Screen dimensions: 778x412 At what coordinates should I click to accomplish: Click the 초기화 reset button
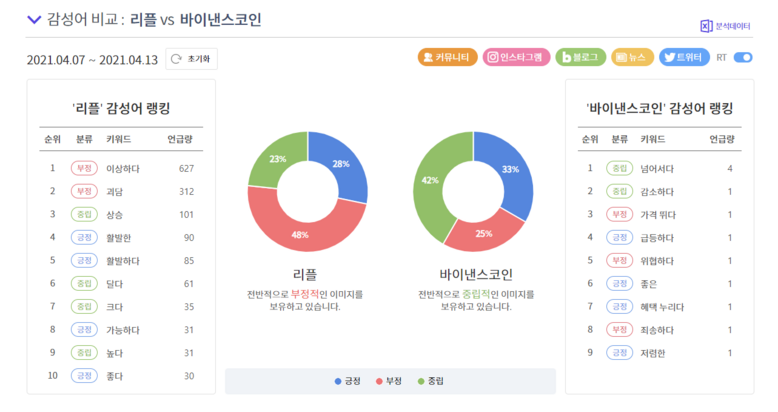(x=192, y=59)
